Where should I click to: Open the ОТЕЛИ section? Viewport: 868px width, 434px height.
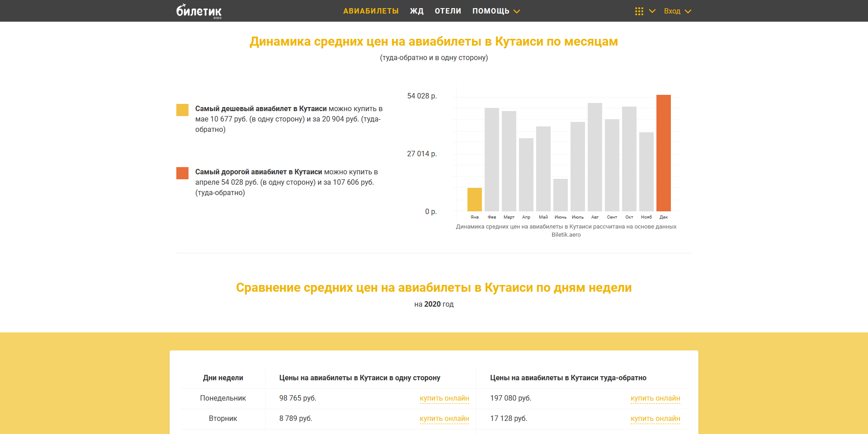click(448, 10)
